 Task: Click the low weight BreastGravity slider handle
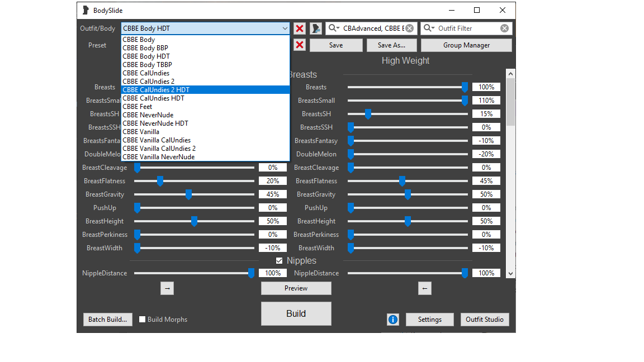[x=188, y=194]
